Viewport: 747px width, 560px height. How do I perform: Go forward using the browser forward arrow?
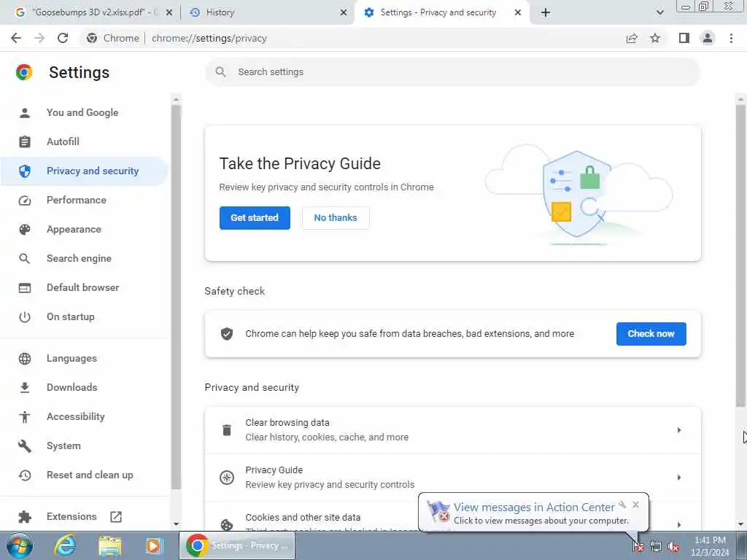39,38
